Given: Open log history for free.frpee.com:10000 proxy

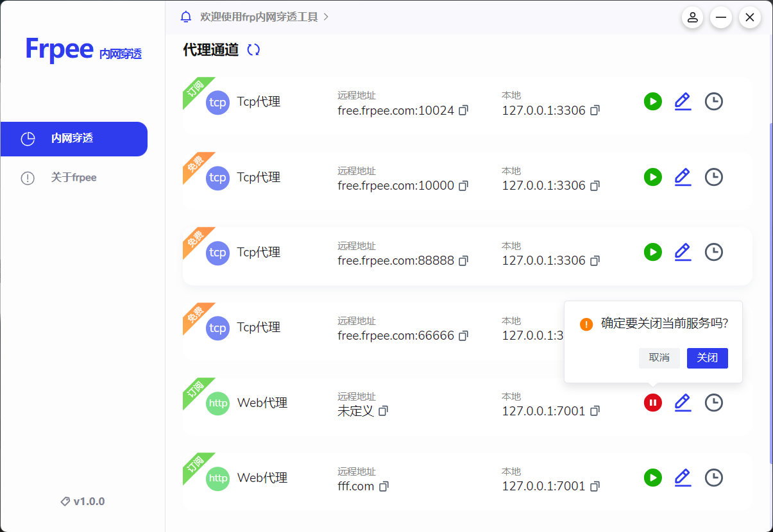Looking at the screenshot, I should click(x=713, y=177).
